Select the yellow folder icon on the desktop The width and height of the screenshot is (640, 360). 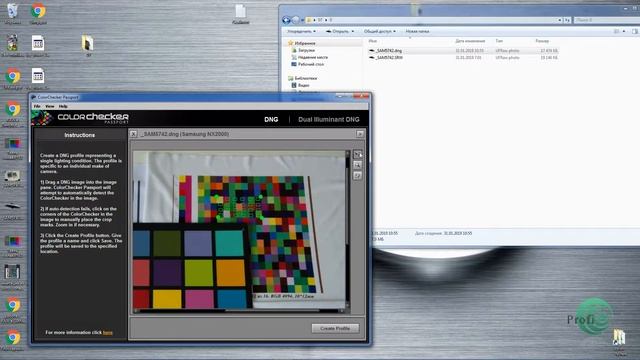(88, 45)
